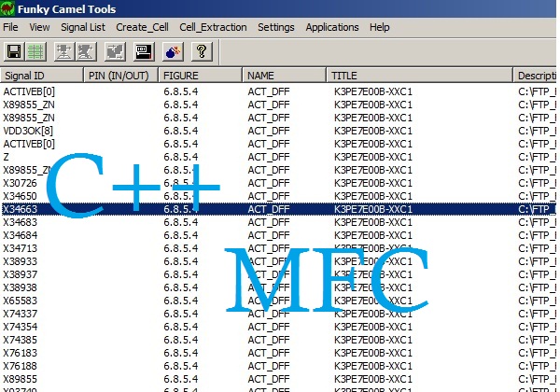Click the C:\FTP path in X76183 row

537,353
